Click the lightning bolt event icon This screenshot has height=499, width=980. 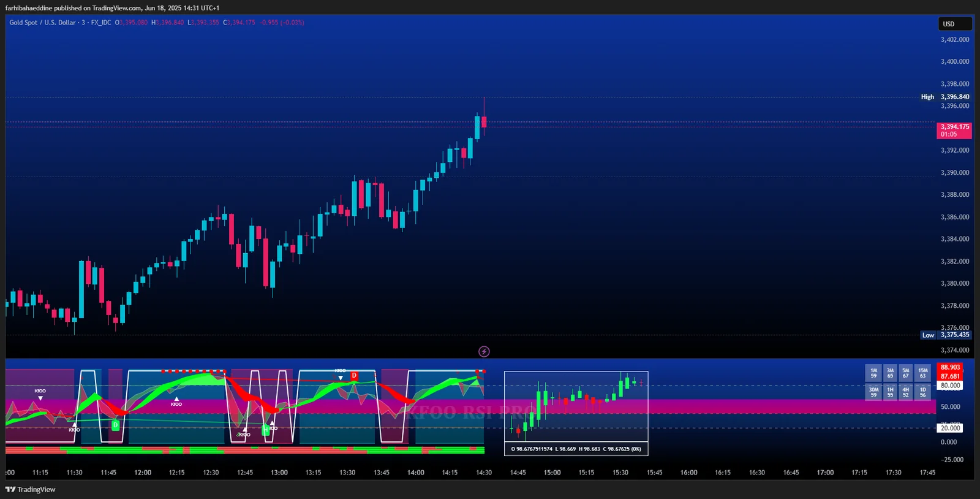484,351
